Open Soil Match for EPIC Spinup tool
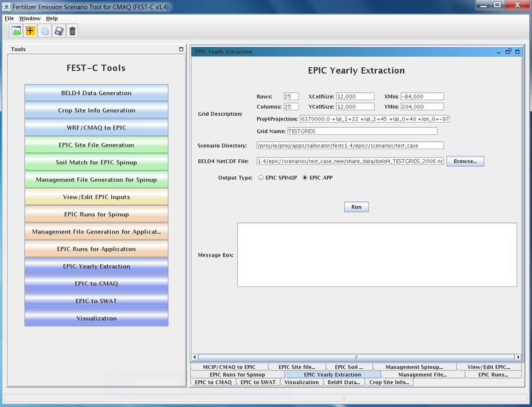This screenshot has width=532, height=407. point(96,162)
